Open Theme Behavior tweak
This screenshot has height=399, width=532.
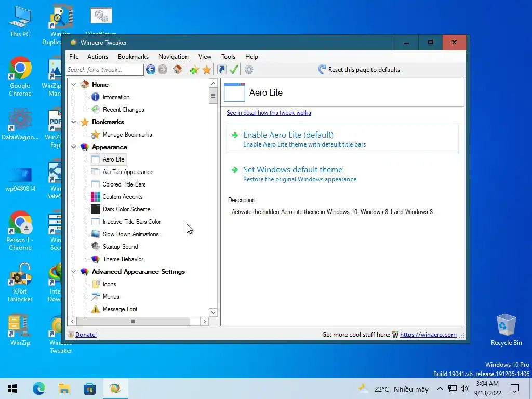[x=123, y=259]
